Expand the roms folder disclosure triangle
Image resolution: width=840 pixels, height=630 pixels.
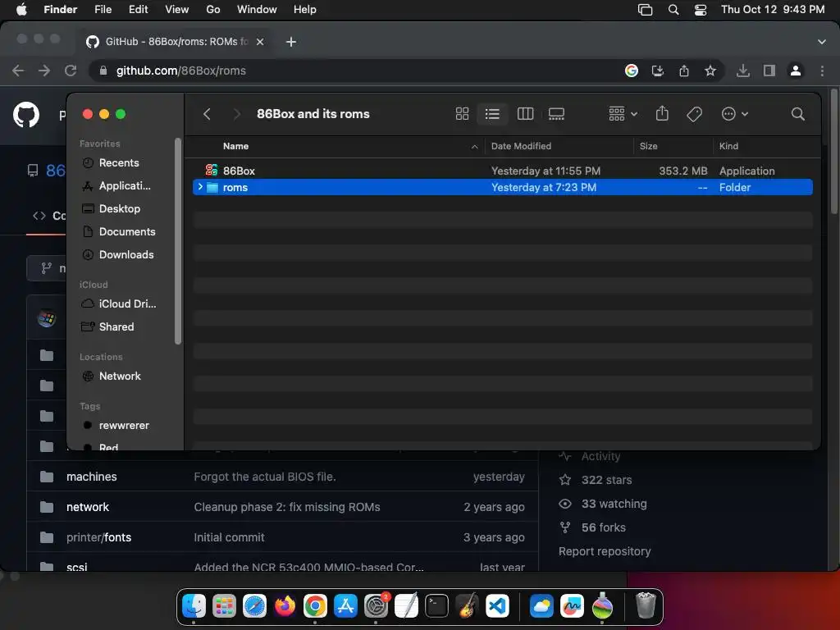pyautogui.click(x=200, y=187)
